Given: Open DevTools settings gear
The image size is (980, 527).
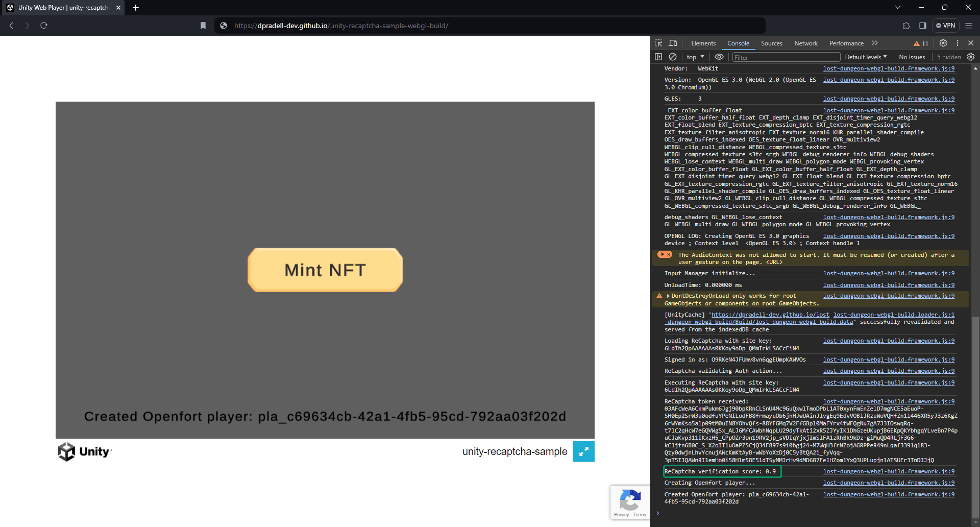Looking at the screenshot, I should 943,43.
